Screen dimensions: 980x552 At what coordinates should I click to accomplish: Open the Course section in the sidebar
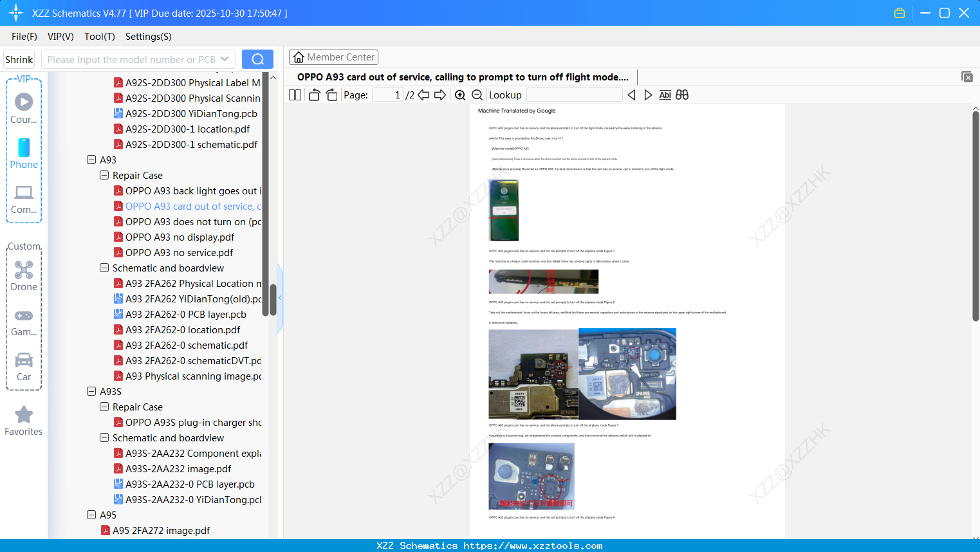click(x=24, y=108)
